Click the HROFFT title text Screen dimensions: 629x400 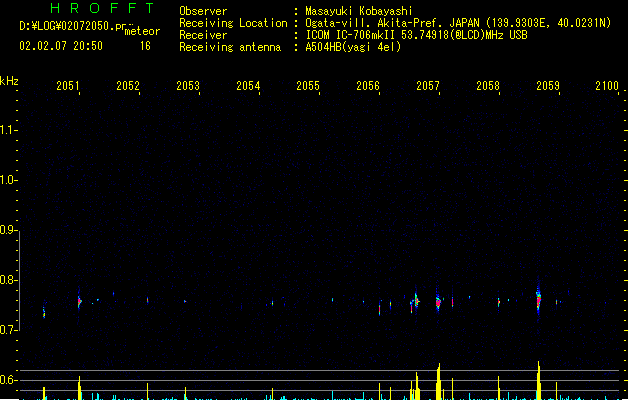click(102, 8)
